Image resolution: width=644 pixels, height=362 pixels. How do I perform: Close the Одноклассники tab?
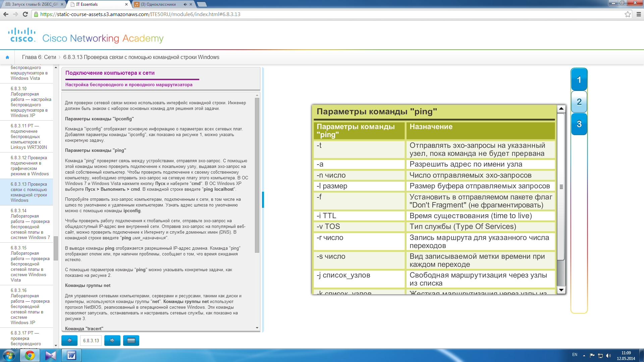(191, 4)
